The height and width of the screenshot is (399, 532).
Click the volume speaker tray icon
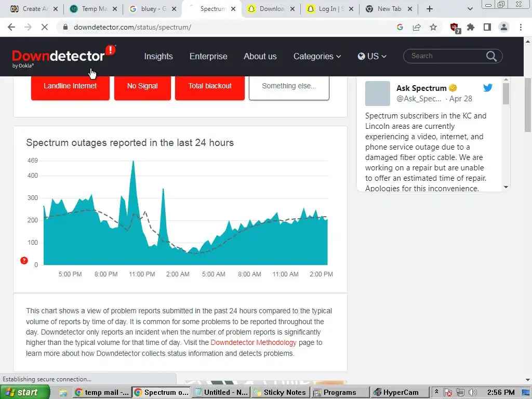[x=472, y=393]
